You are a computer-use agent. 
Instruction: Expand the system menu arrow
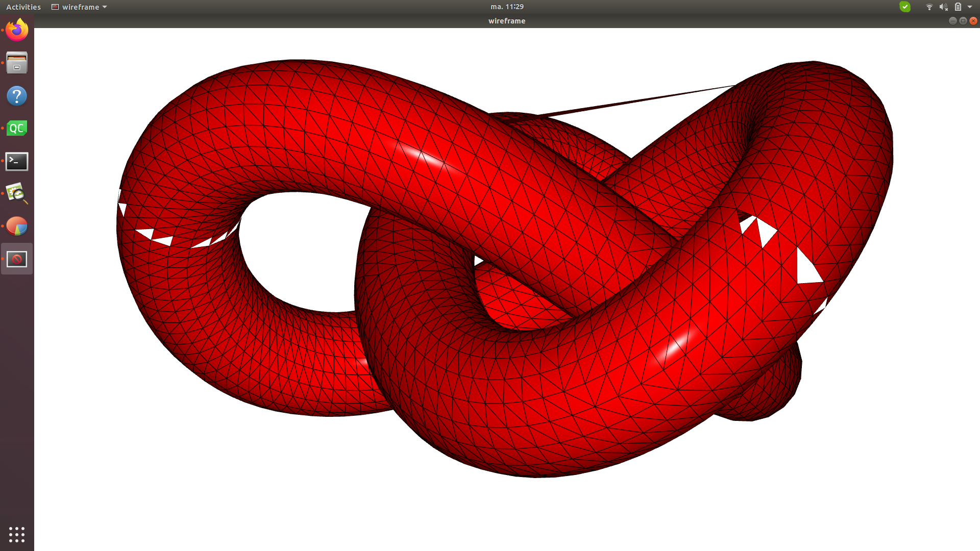click(970, 7)
